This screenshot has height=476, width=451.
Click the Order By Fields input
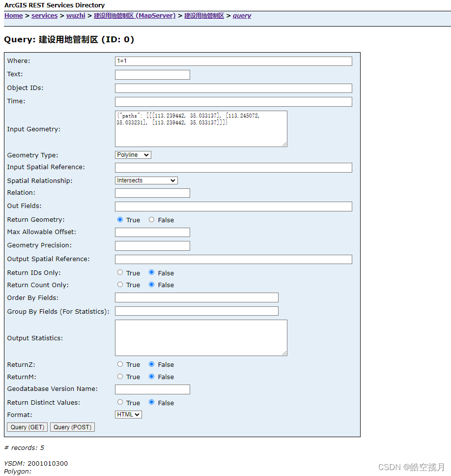[197, 297]
